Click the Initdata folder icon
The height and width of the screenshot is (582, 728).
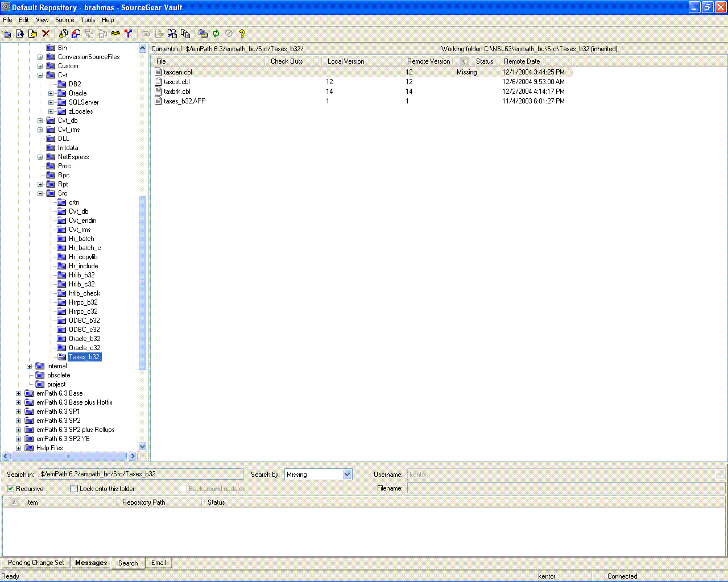coord(51,148)
